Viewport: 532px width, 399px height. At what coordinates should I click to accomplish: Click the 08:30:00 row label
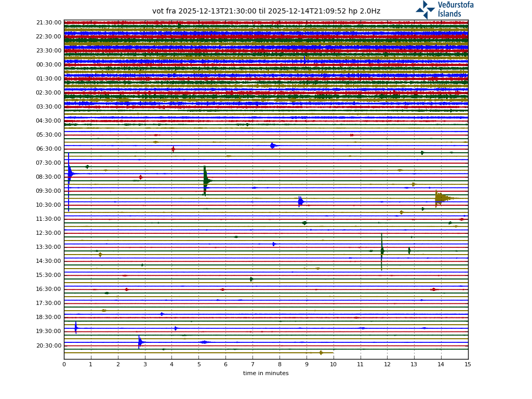[x=49, y=177]
